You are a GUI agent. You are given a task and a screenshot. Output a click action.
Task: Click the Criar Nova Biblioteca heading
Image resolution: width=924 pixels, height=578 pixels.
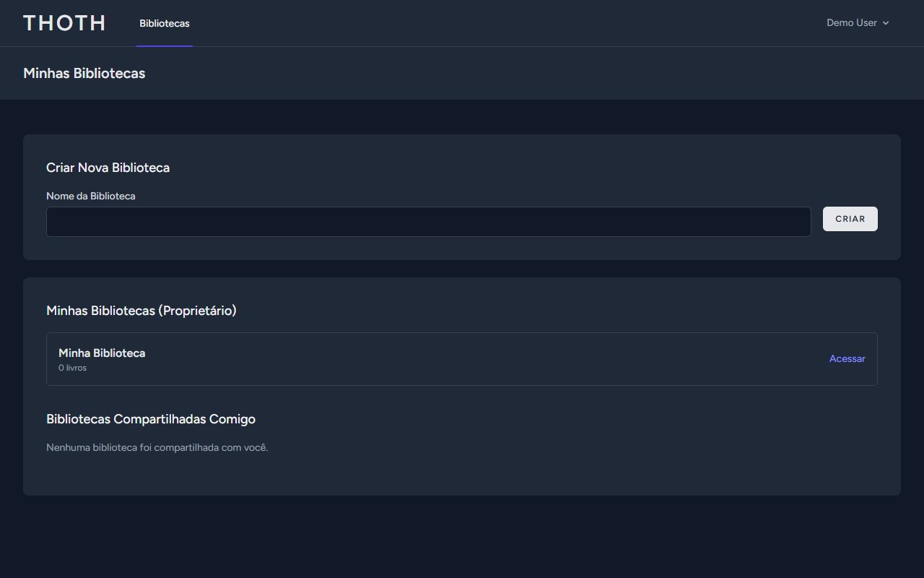pos(108,168)
